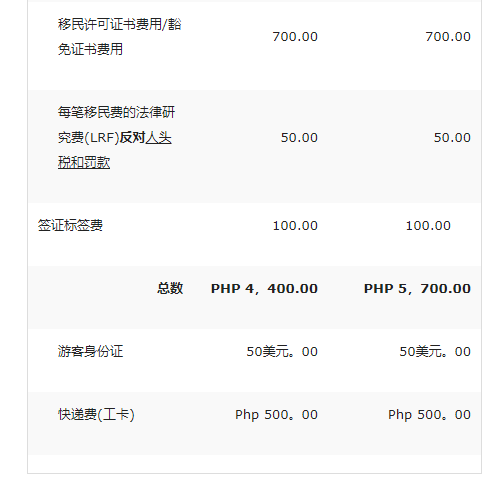490x478 pixels.
Task: Click the bold 反对 text in LRF row
Action: [x=132, y=138]
